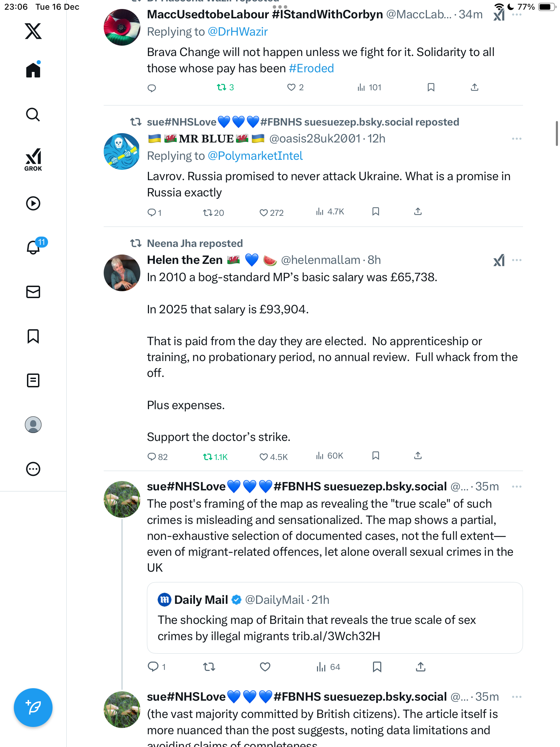Tap the compose new post button
Image resolution: width=560 pixels, height=747 pixels.
pos(33,708)
